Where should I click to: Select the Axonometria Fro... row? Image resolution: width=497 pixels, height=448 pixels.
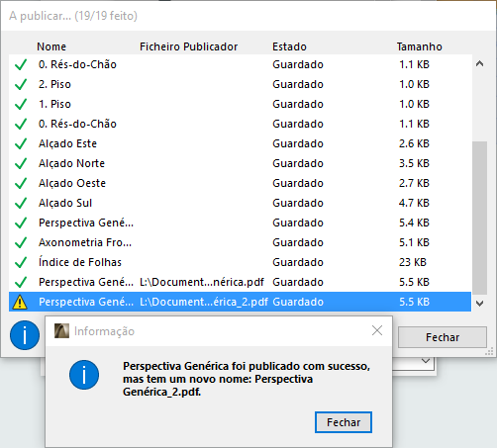pos(240,242)
